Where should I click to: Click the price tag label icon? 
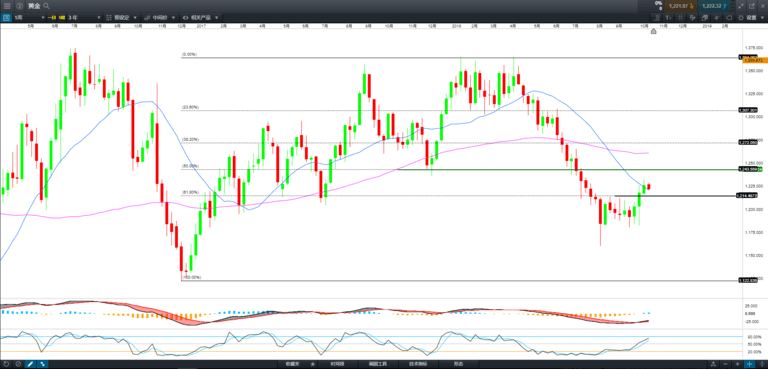[x=729, y=18]
